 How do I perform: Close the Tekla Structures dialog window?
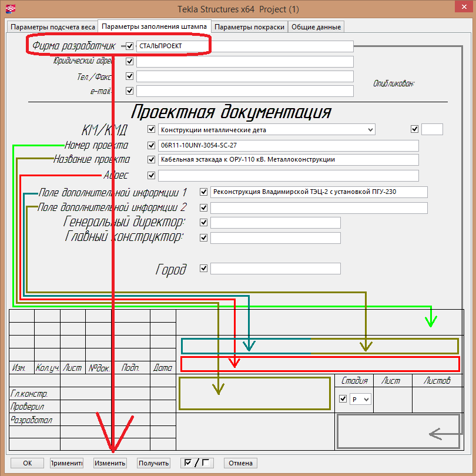click(x=464, y=6)
